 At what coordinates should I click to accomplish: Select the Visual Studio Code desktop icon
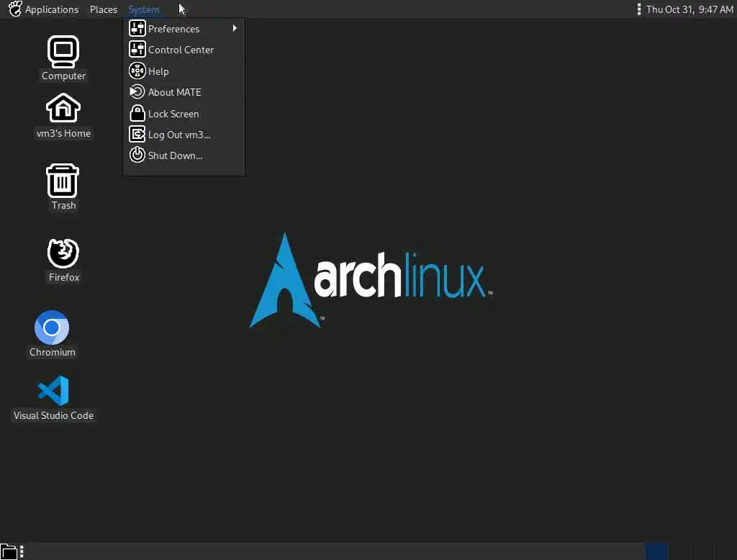click(x=53, y=390)
